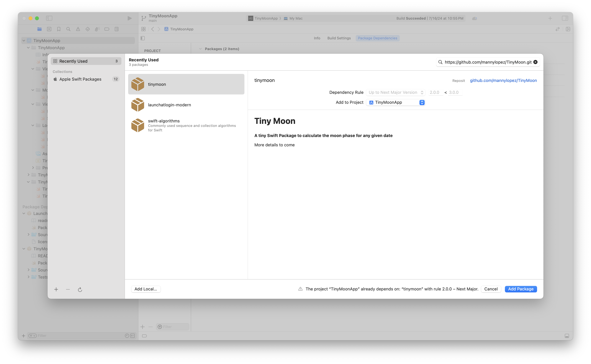Collapse the TinyMoonApp root project item

[24, 40]
